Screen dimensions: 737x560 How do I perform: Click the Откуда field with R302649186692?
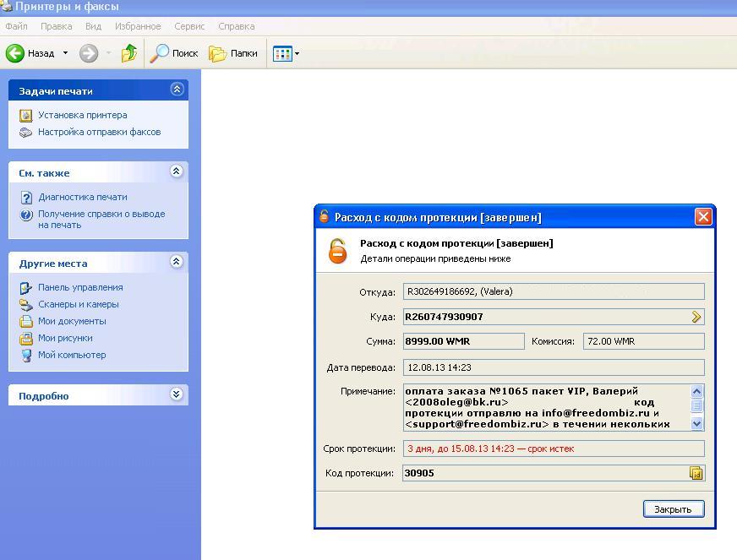(x=554, y=291)
